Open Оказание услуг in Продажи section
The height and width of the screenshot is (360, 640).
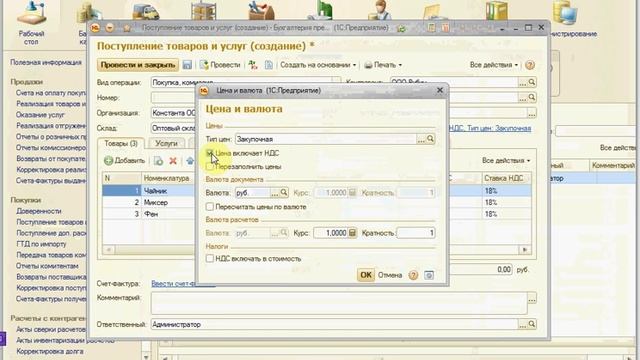click(40, 115)
